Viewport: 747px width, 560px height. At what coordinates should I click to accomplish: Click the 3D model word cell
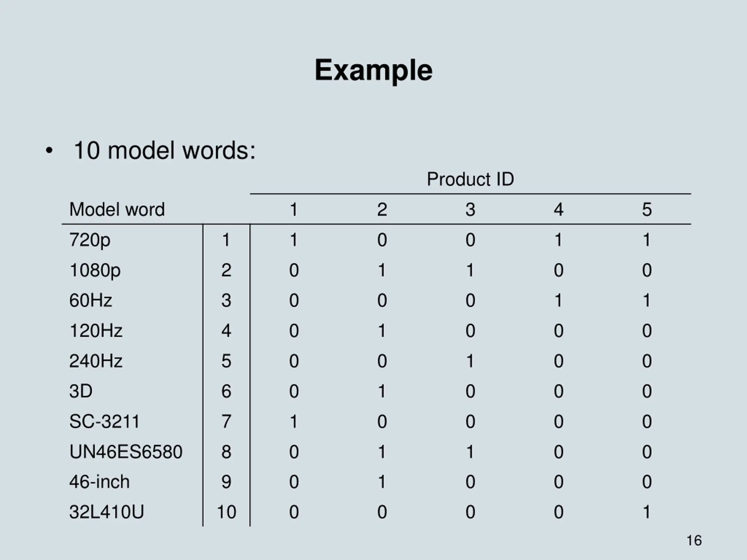tap(81, 391)
